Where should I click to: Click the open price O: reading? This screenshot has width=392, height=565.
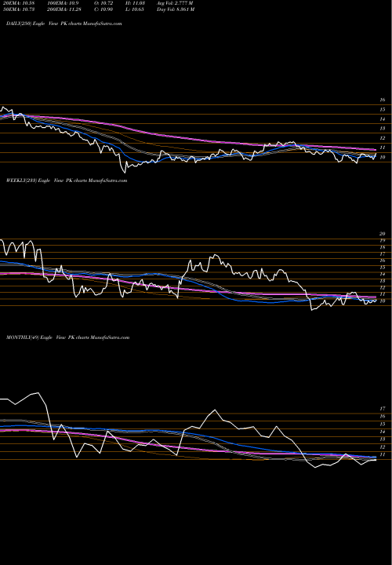103,3
